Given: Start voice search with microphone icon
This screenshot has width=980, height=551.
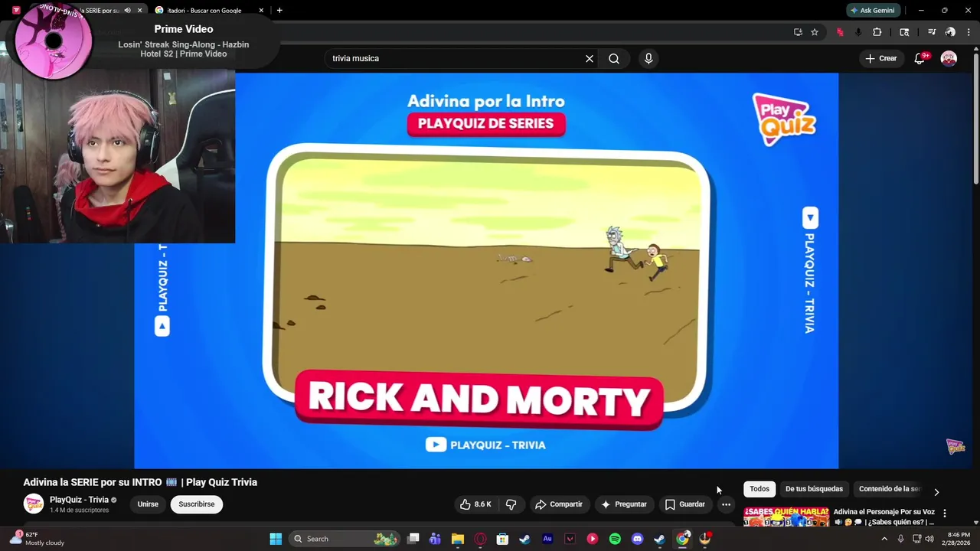Looking at the screenshot, I should pos(648,58).
